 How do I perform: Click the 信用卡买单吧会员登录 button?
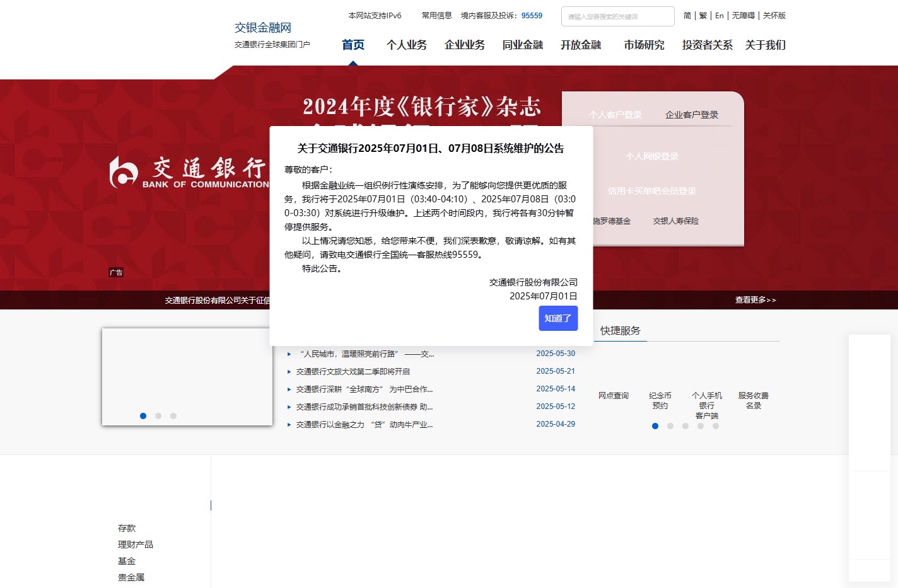click(x=652, y=191)
